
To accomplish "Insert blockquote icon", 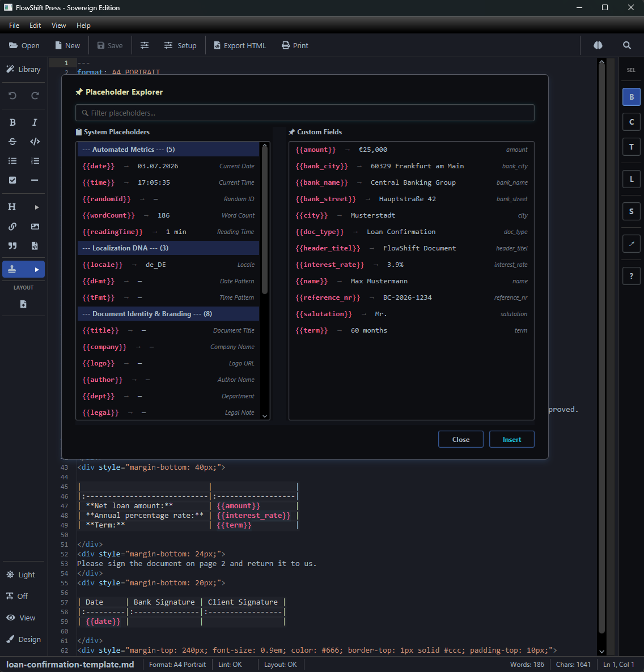I will pos(12,245).
